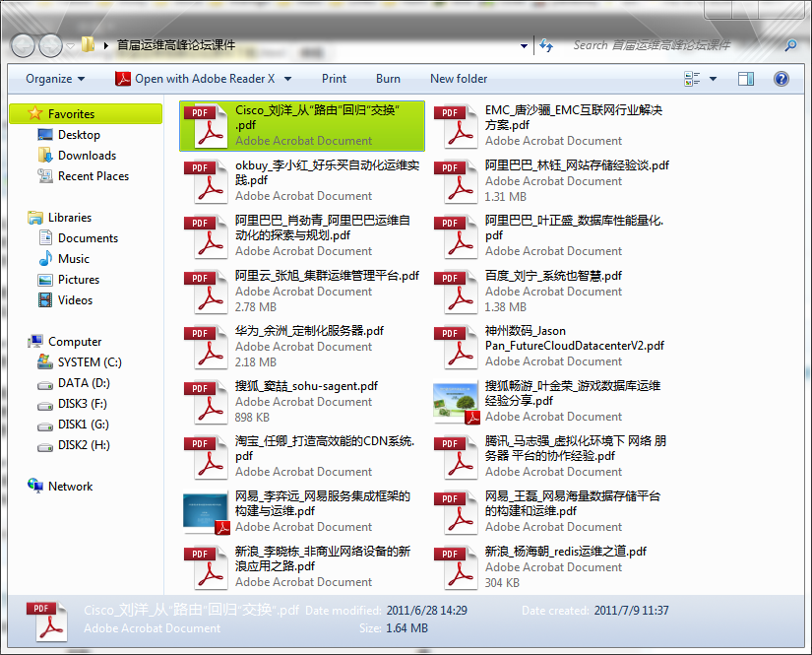Screen dimensions: 812x655
Task: Click Open with Adobe Reader X
Action: [195, 79]
